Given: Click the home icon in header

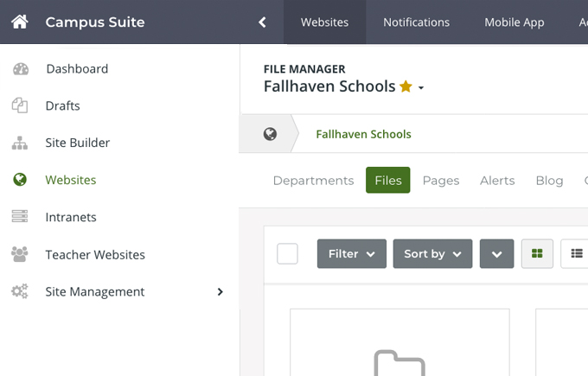Looking at the screenshot, I should [20, 22].
